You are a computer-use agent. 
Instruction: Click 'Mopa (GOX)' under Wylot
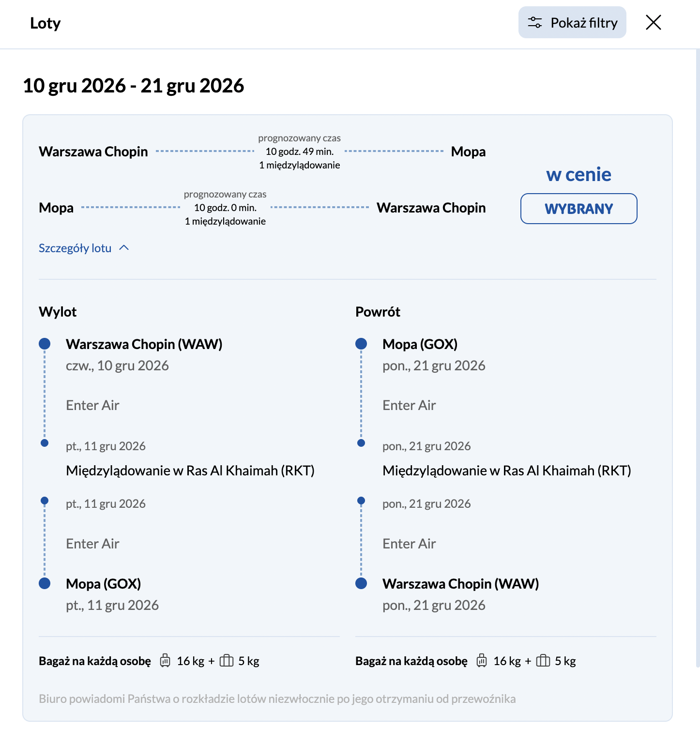104,584
